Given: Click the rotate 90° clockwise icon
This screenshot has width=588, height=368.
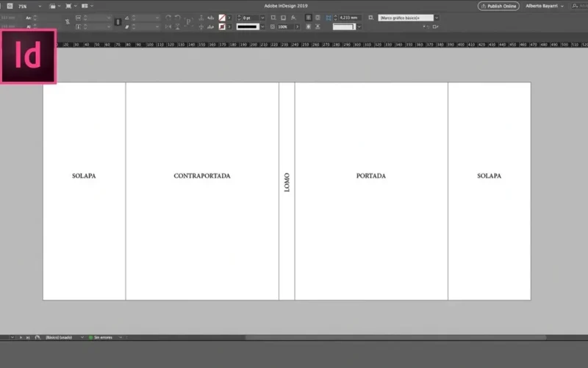Looking at the screenshot, I should (x=168, y=17).
